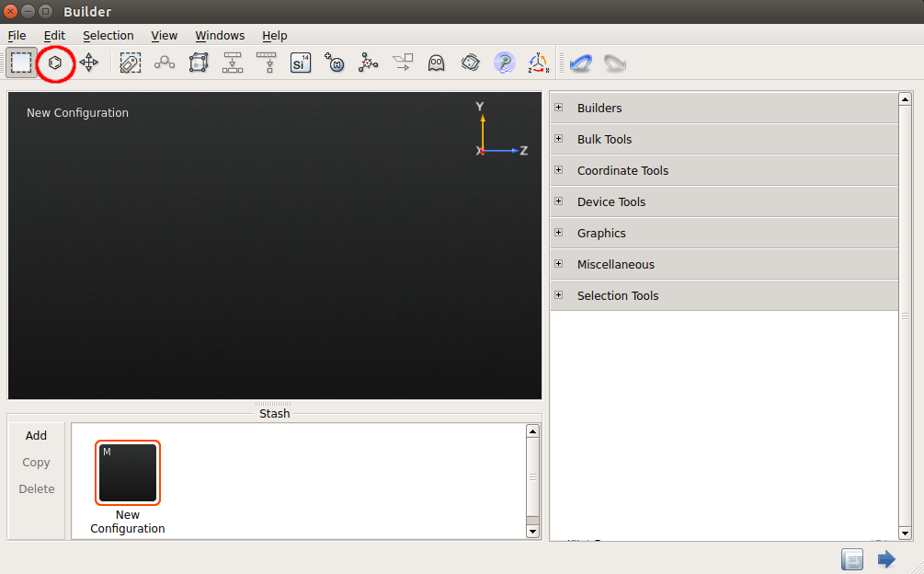This screenshot has width=924, height=574.
Task: Click the Copy button in Stash
Action: [x=36, y=463]
